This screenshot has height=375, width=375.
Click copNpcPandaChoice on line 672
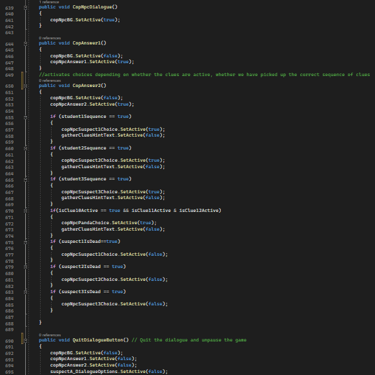coord(85,223)
